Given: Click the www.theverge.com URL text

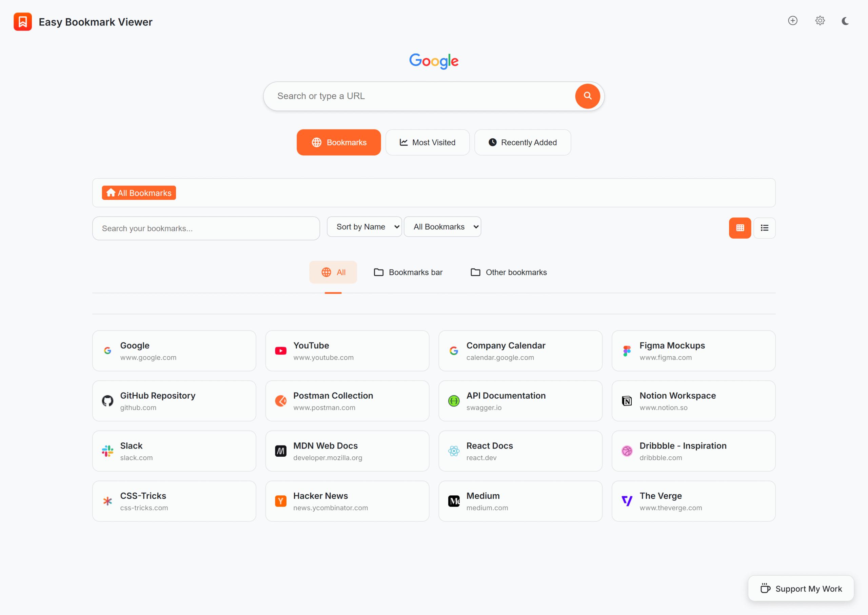Looking at the screenshot, I should click(670, 508).
